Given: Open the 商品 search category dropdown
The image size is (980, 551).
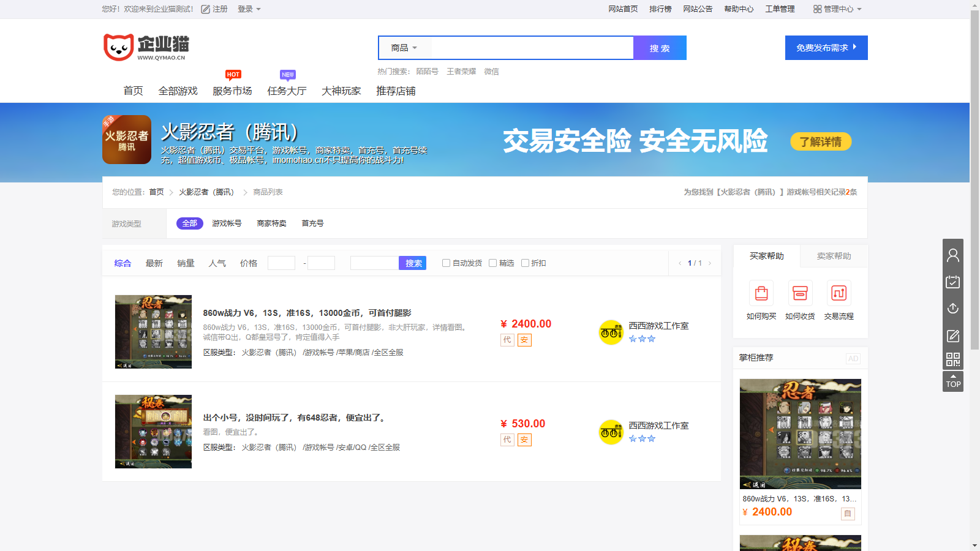Looking at the screenshot, I should tap(404, 47).
